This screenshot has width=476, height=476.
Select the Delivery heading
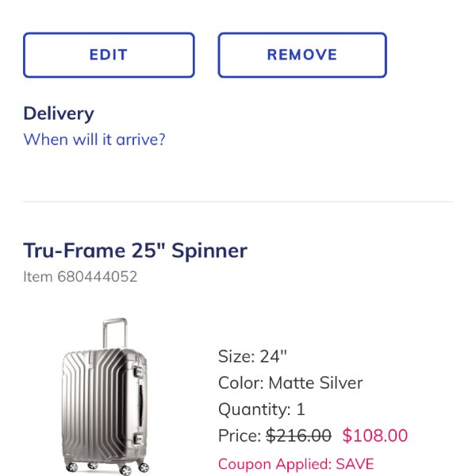[x=59, y=113]
